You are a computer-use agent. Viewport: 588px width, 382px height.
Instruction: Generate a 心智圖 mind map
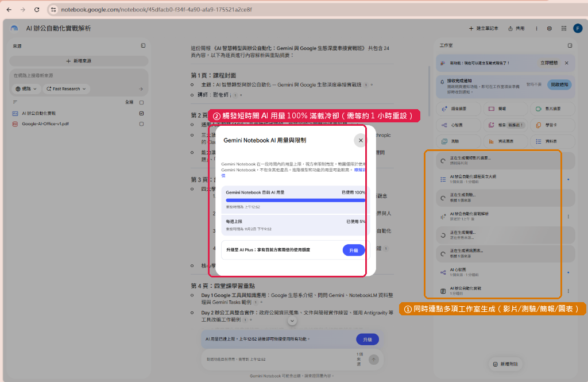459,125
